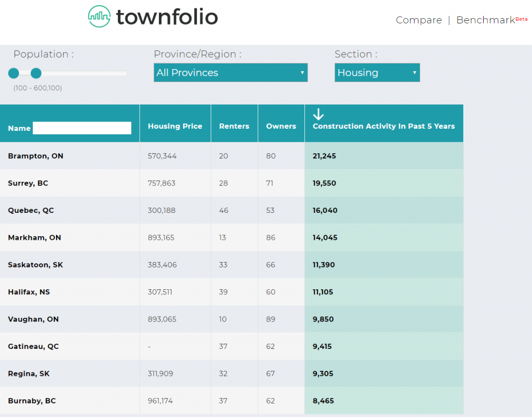Viewport: 532px width, 418px height.
Task: Click the right population slider handle
Action: tap(36, 73)
